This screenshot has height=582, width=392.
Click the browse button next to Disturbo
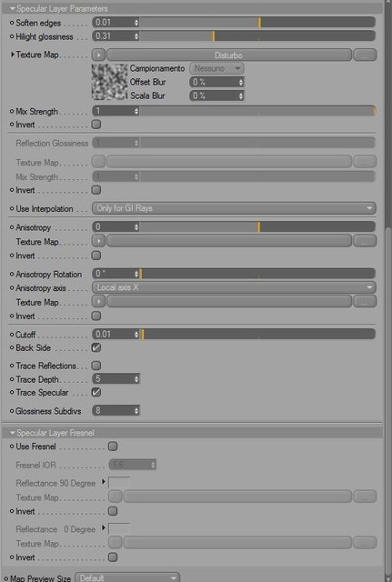(x=365, y=55)
